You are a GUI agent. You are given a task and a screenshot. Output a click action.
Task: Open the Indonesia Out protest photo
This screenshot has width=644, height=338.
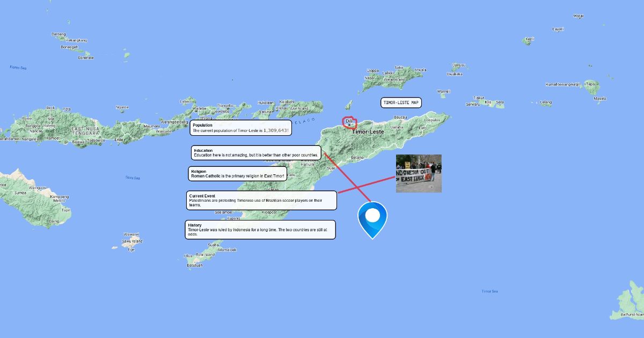tap(419, 173)
